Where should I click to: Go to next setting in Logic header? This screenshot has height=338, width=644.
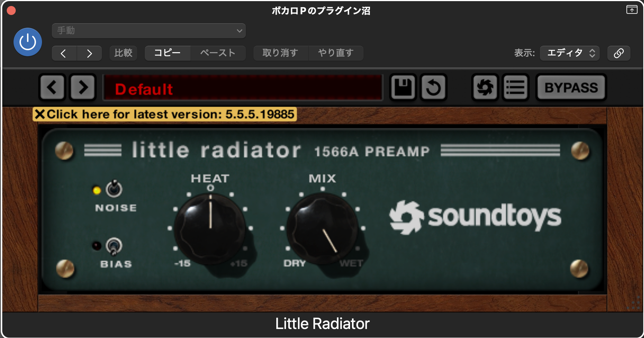coord(90,53)
